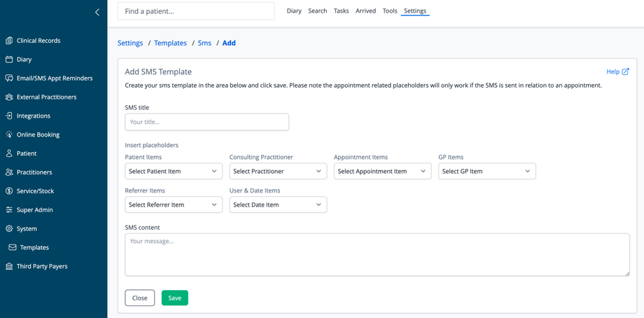Image resolution: width=644 pixels, height=318 pixels.
Task: Click the Integrations sidebar icon
Action: coord(9,116)
